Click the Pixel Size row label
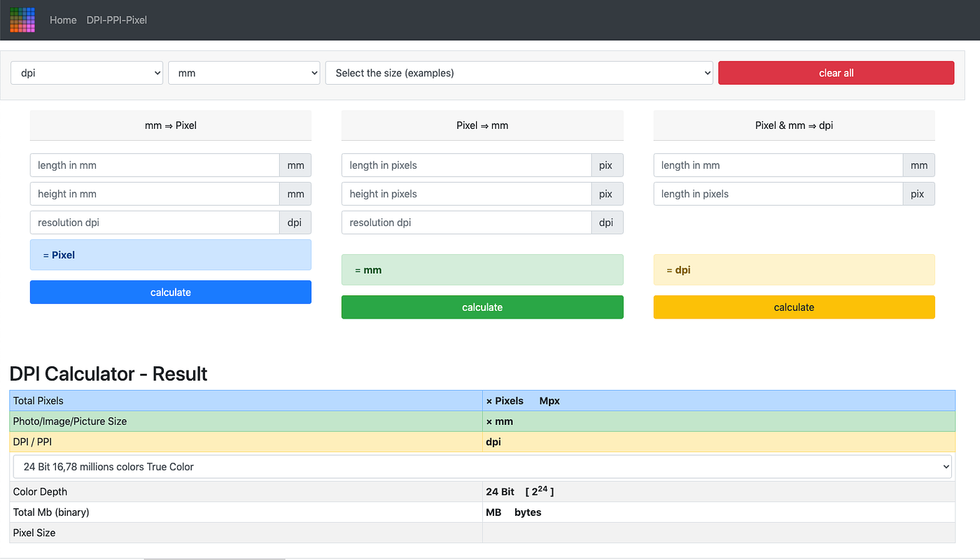 pyautogui.click(x=34, y=533)
